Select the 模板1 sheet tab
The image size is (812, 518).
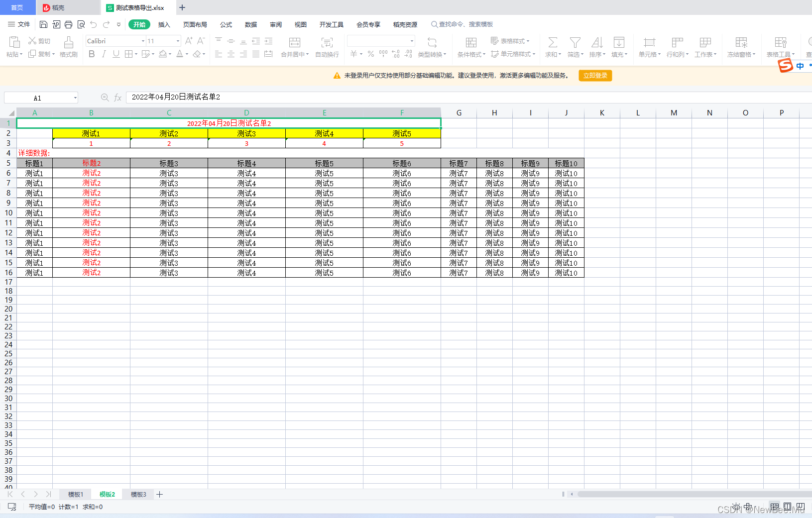[x=76, y=494]
